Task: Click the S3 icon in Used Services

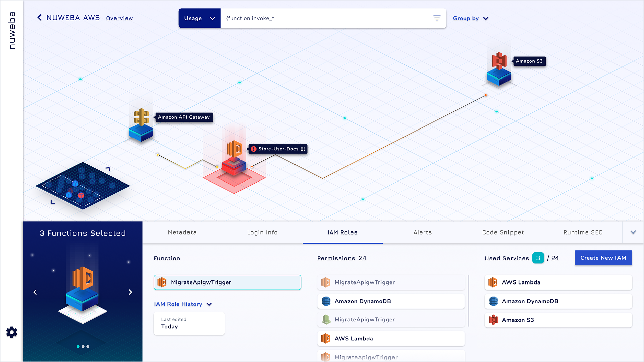Action: point(493,320)
